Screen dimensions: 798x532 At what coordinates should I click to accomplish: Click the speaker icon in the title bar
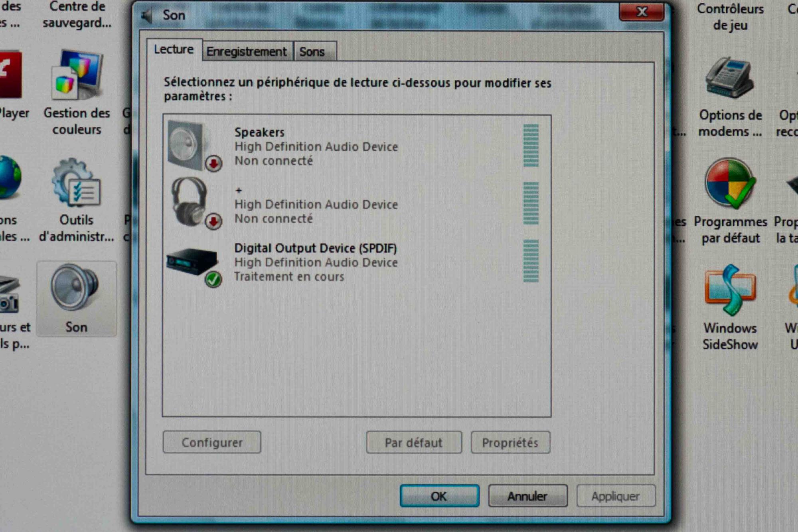tap(147, 16)
